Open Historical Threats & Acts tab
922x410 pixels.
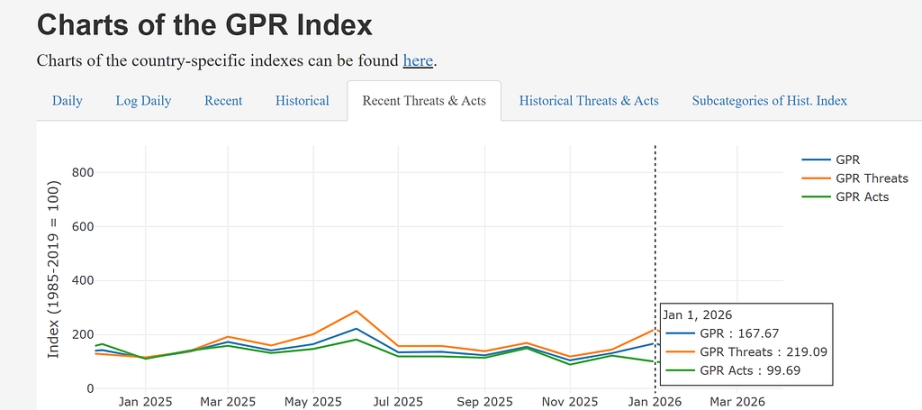(588, 101)
